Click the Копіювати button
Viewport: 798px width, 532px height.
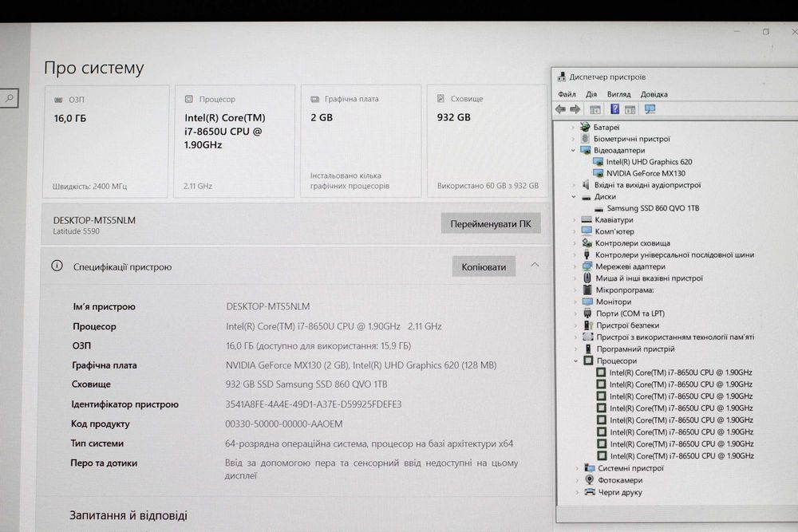coord(484,266)
